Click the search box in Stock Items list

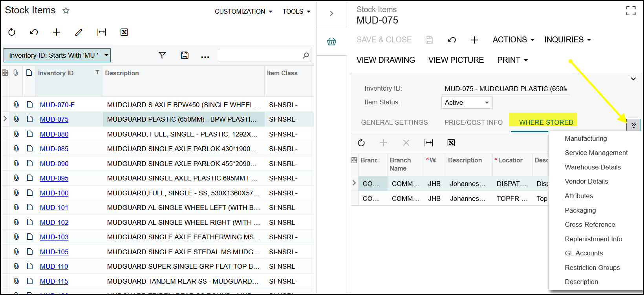[260, 55]
